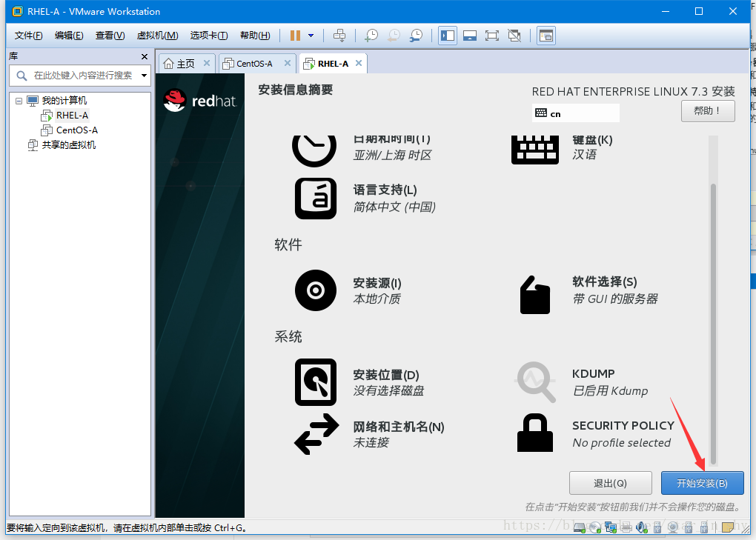756x540 pixels.
Task: Open the SECURITY POLICY lock icon
Action: coord(534,433)
